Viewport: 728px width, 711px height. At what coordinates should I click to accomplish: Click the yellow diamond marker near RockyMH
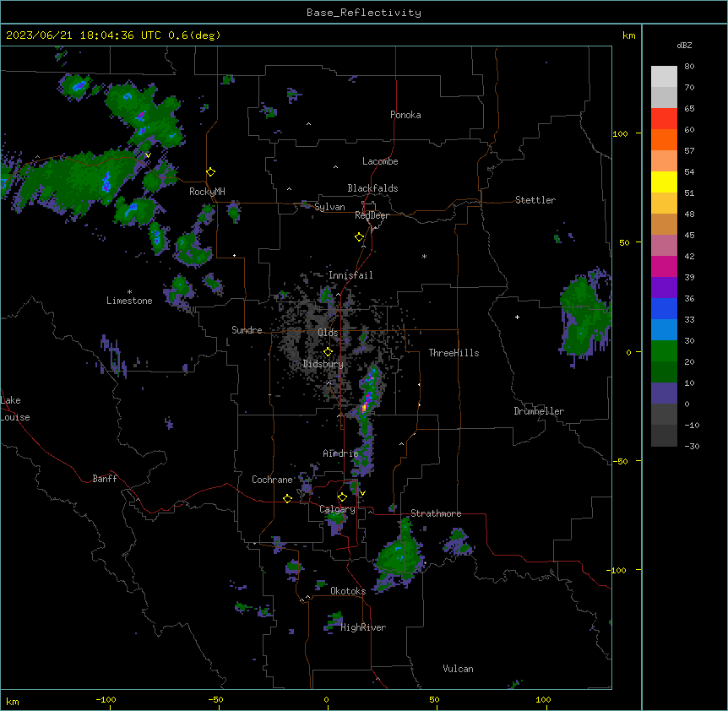[x=210, y=172]
